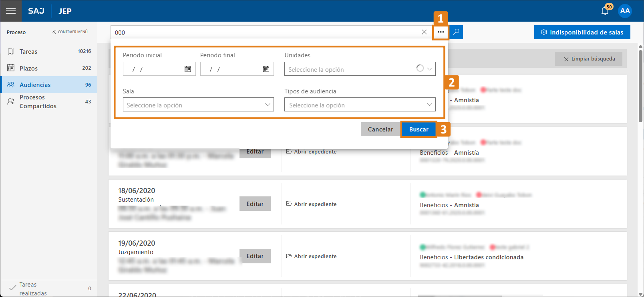The image size is (644, 297).
Task: Select Audiencias in the sidebar
Action: tap(49, 85)
